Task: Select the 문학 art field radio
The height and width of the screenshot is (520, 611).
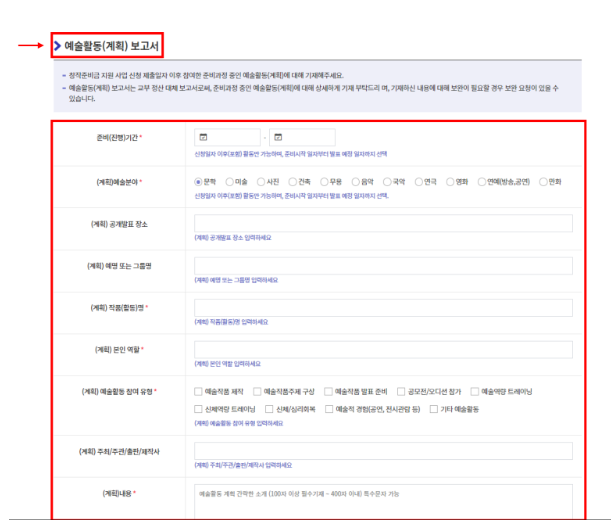Action: pyautogui.click(x=198, y=182)
